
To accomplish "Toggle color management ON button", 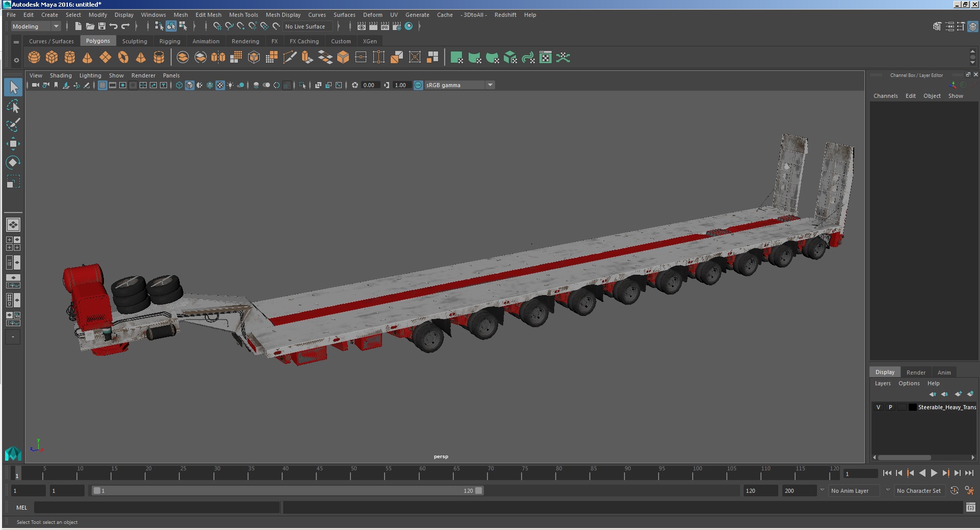I will point(418,85).
